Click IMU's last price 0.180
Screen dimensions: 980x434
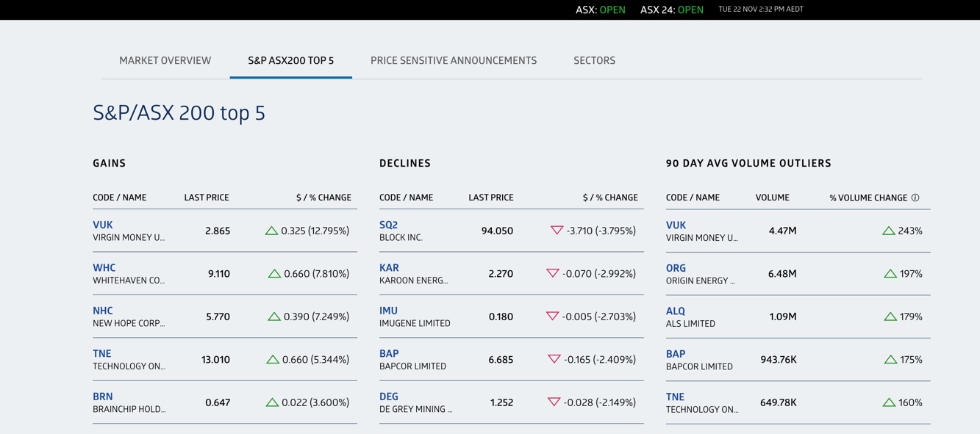pos(501,317)
